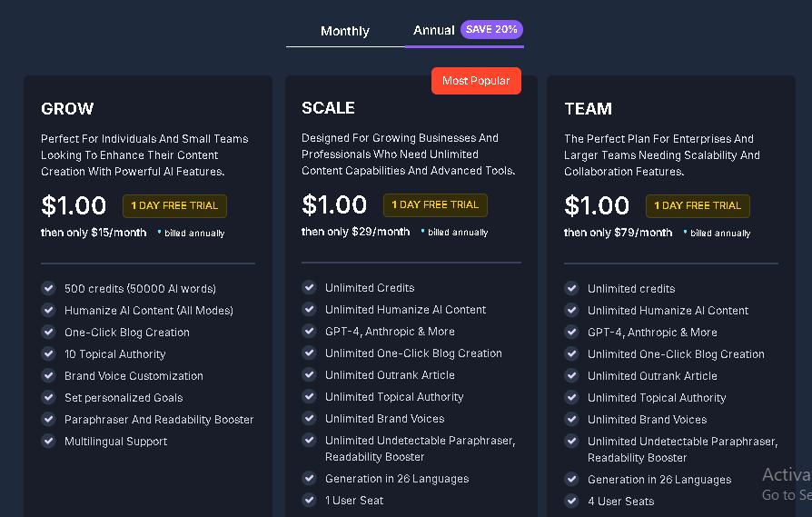The height and width of the screenshot is (517, 812).
Task: Click 'billed annually' note in SCALE card
Action: (x=458, y=232)
